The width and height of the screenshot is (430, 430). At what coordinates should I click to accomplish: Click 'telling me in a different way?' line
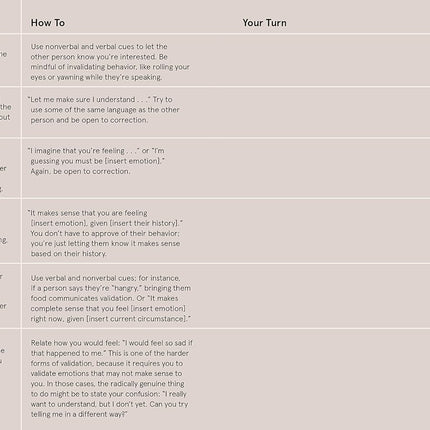click(x=79, y=414)
